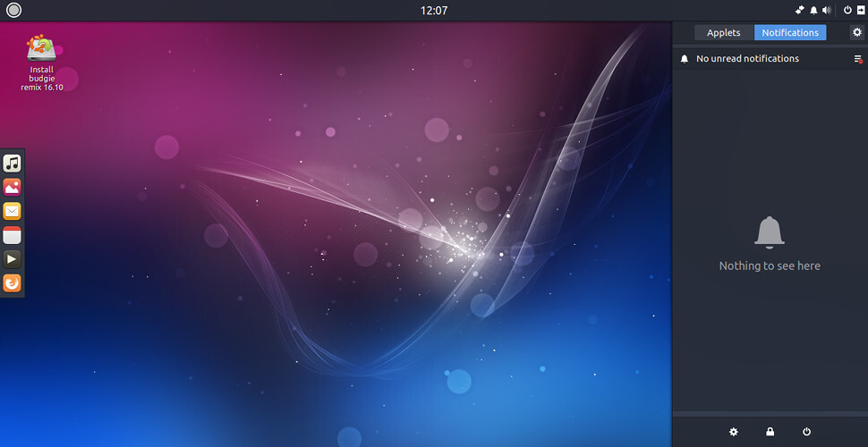Clear all notifications using the list icon
The width and height of the screenshot is (868, 447).
tap(858, 59)
